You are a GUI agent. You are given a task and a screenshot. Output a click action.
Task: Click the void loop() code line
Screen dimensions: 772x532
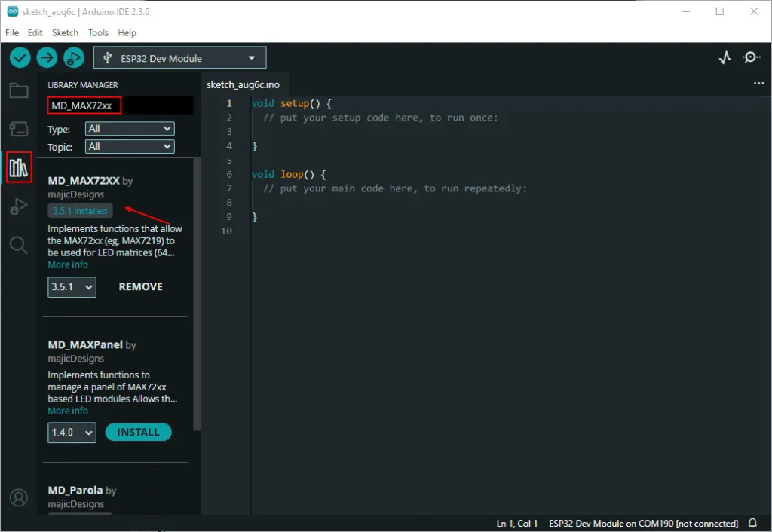point(289,174)
